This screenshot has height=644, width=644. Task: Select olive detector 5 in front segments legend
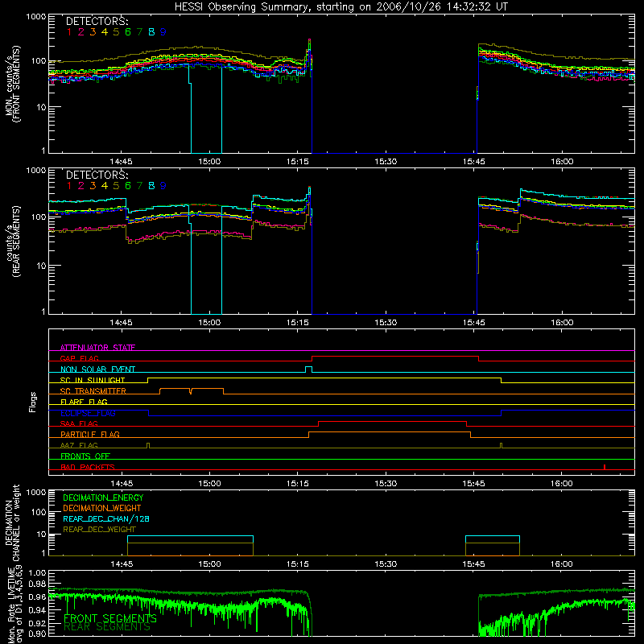[116, 32]
